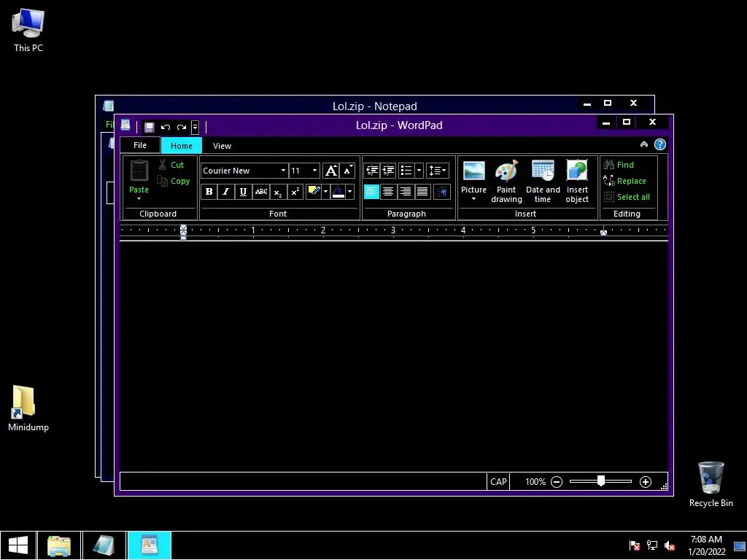Center align the text
Screen dimensions: 747x560
388,192
